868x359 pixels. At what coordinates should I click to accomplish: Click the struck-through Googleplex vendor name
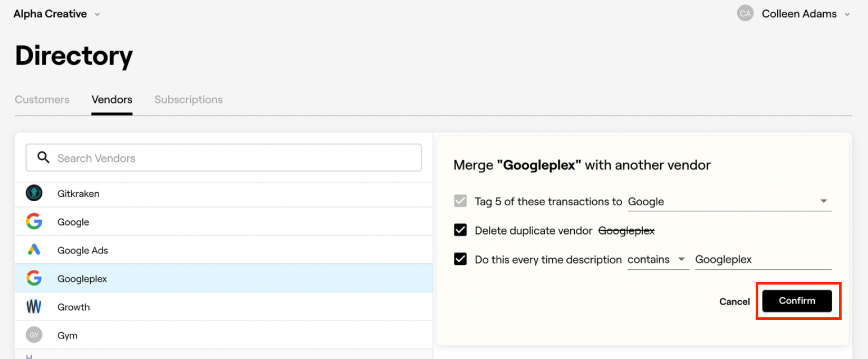(x=626, y=231)
